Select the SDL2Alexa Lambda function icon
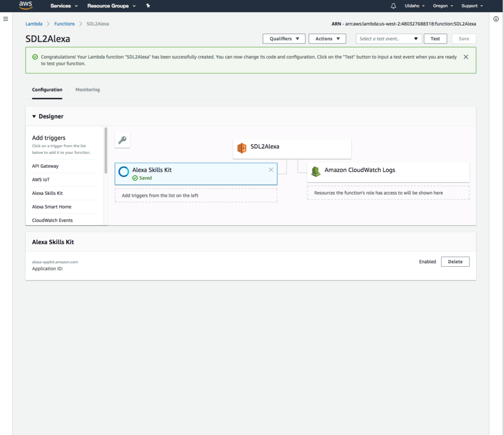 coord(242,148)
